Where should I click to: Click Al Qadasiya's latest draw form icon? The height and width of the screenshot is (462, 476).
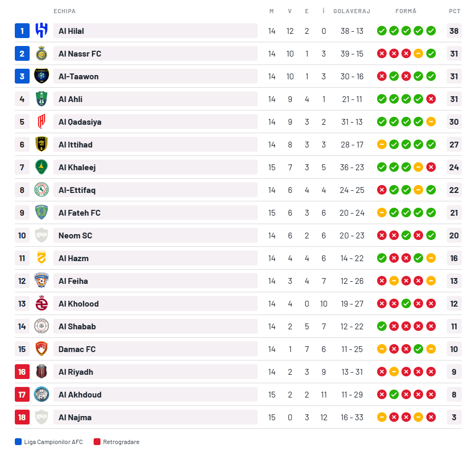click(x=431, y=122)
